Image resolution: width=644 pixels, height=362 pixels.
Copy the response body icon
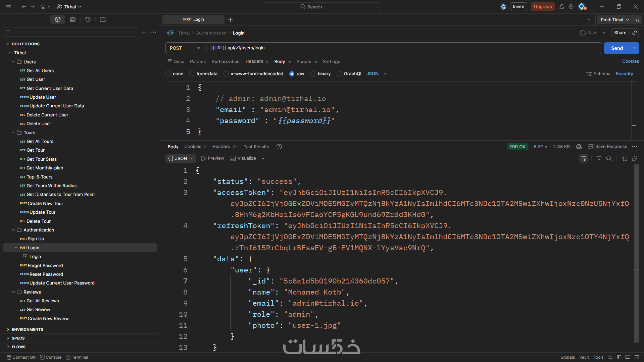tap(625, 158)
